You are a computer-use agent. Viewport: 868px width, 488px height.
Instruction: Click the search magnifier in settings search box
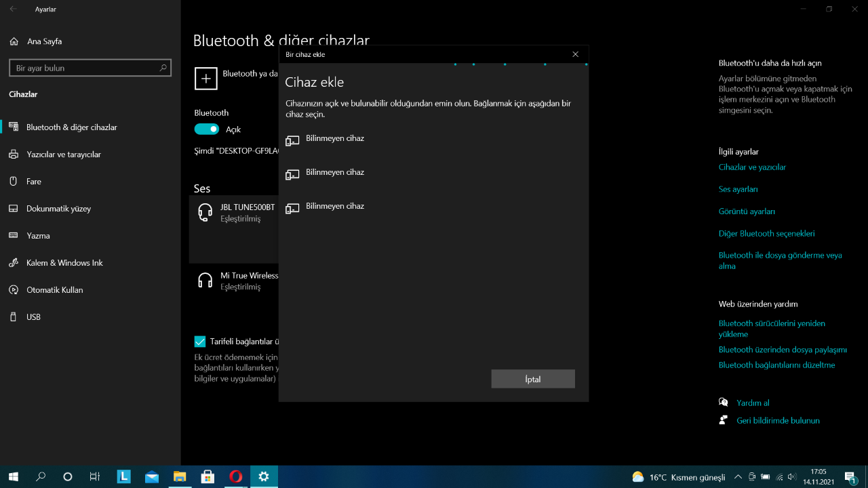163,68
